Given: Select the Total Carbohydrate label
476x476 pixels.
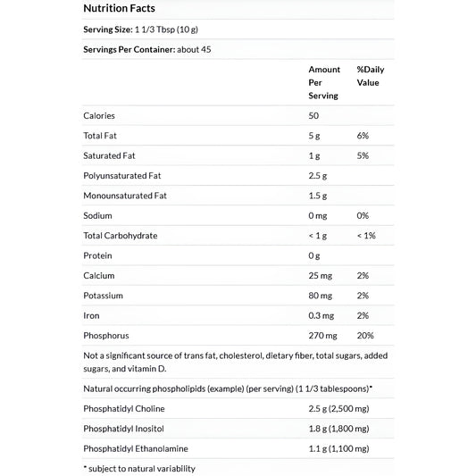Looking at the screenshot, I should tap(121, 236).
